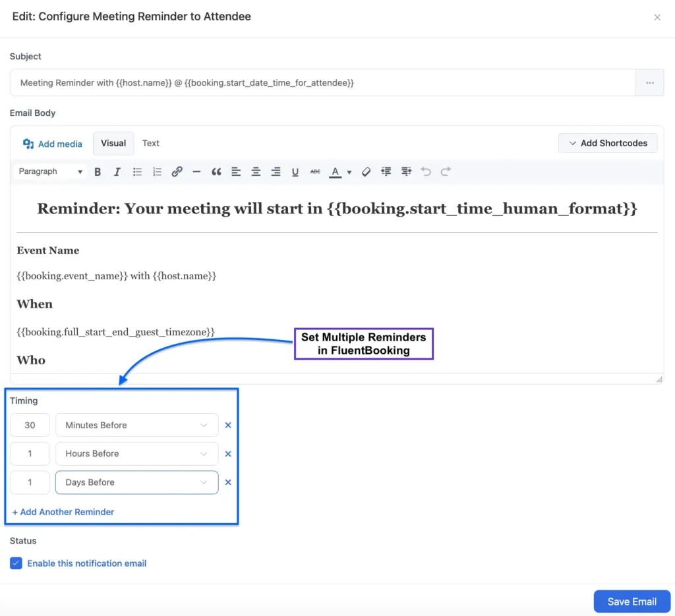Insert a blockquote
Image resolution: width=675 pixels, height=616 pixels.
(x=216, y=171)
